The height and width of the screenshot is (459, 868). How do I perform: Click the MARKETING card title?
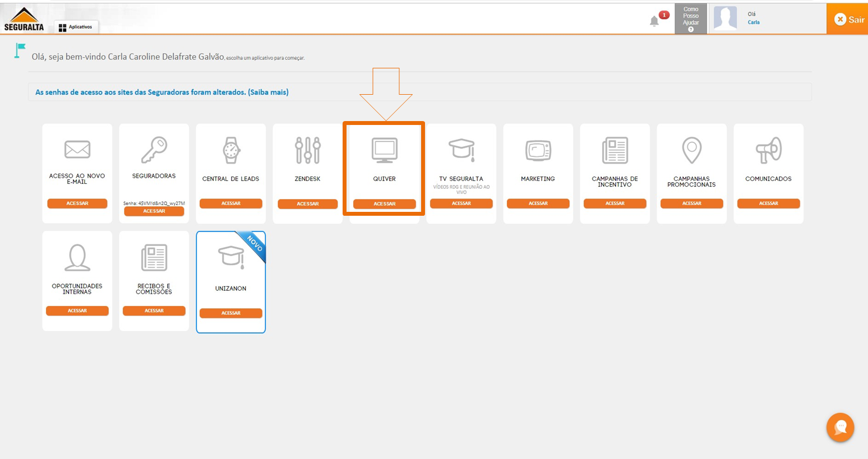pos(538,179)
